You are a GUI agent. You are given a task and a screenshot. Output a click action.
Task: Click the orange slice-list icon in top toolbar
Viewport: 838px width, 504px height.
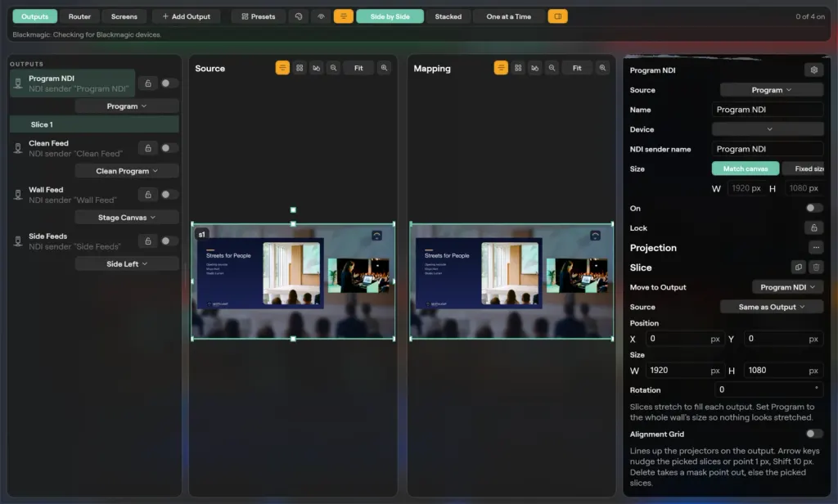coord(344,16)
